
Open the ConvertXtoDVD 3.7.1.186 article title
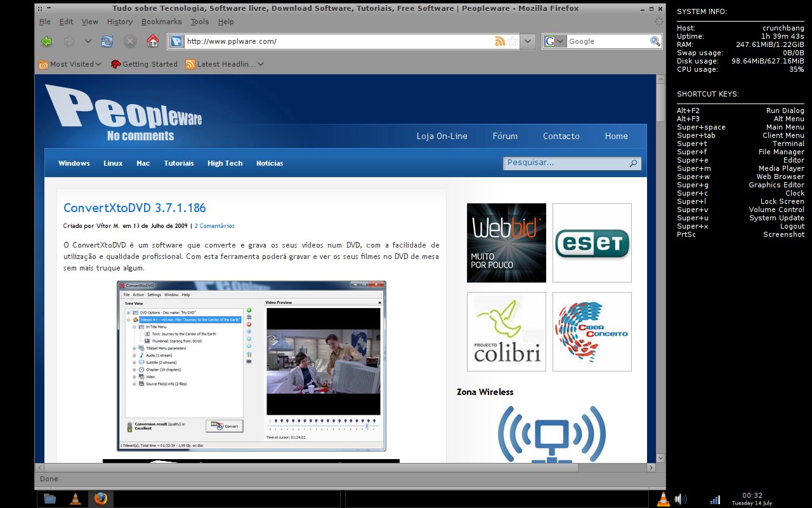click(x=134, y=208)
